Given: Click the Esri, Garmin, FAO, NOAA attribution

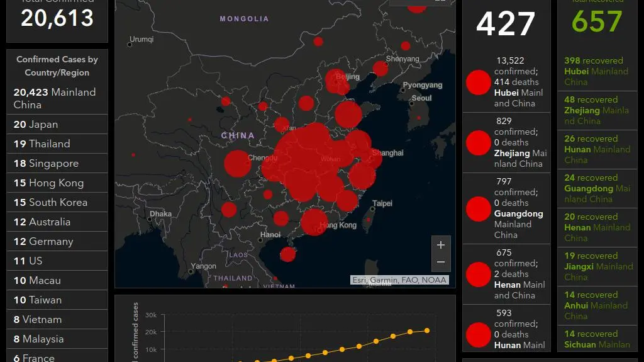Looking at the screenshot, I should 399,280.
